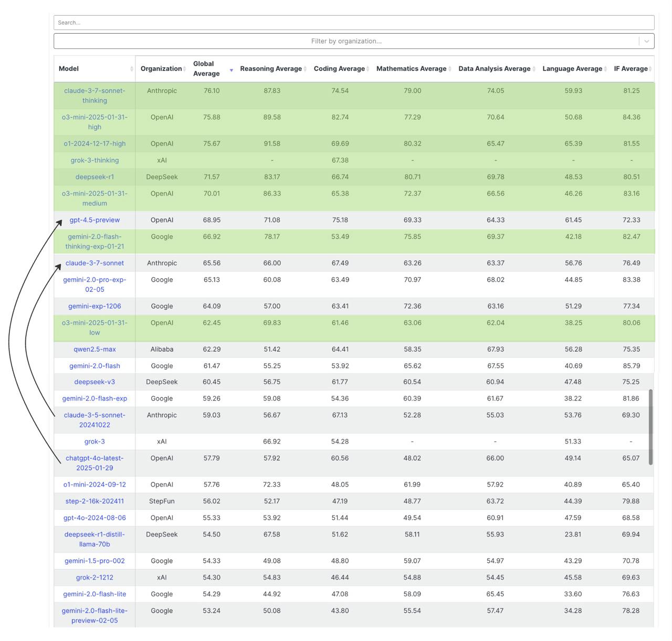Screen dimensions: 672x641
Task: Select global average value 68.95
Action: 212,220
